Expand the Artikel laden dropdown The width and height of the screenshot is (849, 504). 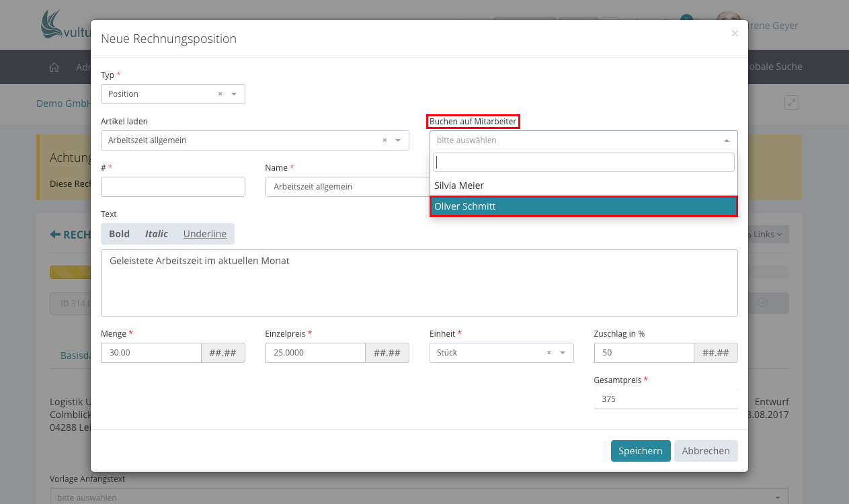point(398,140)
